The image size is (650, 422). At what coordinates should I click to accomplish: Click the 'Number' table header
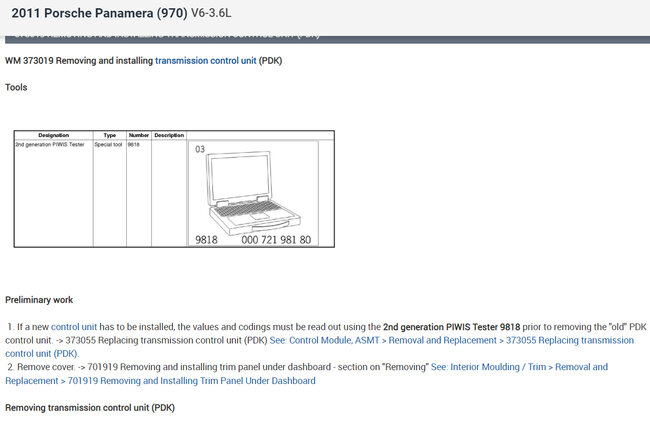pyautogui.click(x=138, y=135)
